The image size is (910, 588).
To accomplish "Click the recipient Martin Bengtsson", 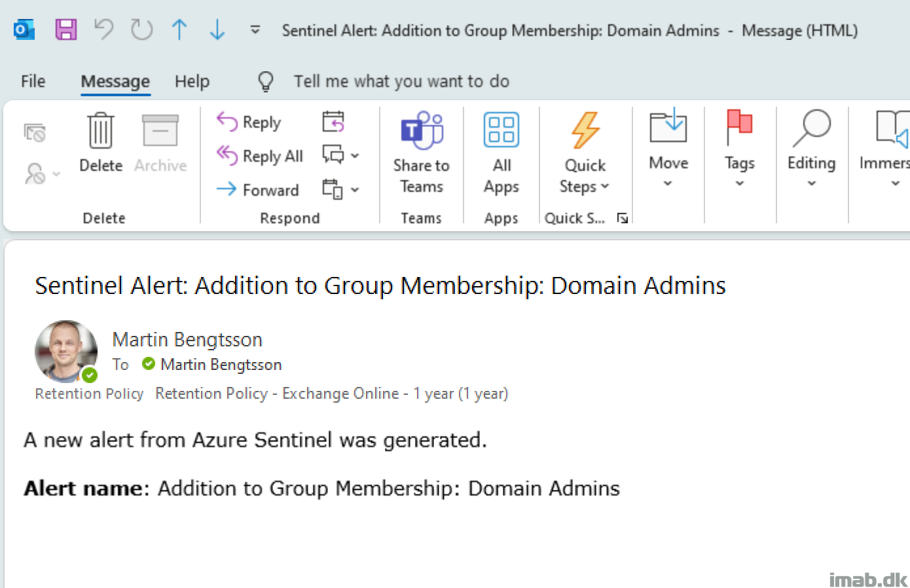I will click(221, 365).
